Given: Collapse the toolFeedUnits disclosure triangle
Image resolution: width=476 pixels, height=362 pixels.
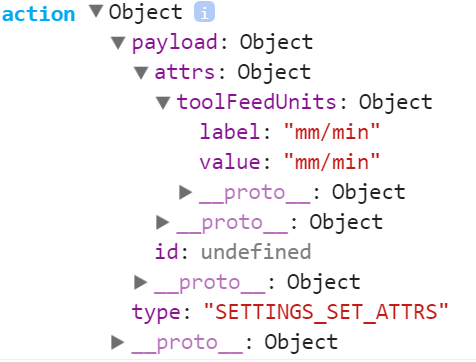Looking at the screenshot, I should (163, 103).
